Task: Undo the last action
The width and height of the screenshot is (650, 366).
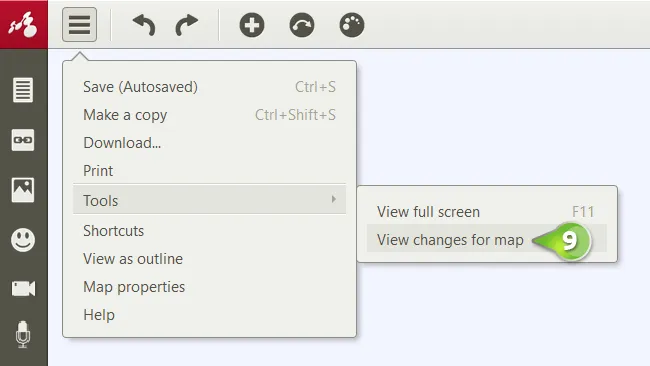Action: pyautogui.click(x=144, y=25)
